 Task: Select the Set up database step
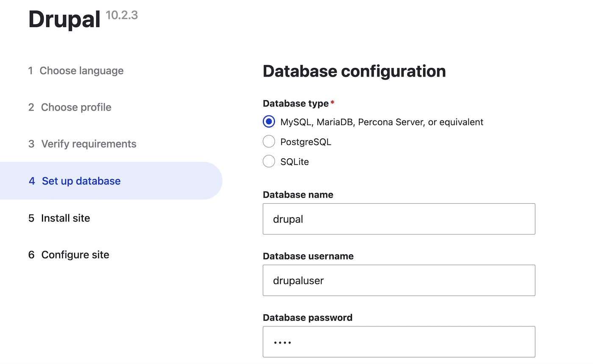coord(80,181)
